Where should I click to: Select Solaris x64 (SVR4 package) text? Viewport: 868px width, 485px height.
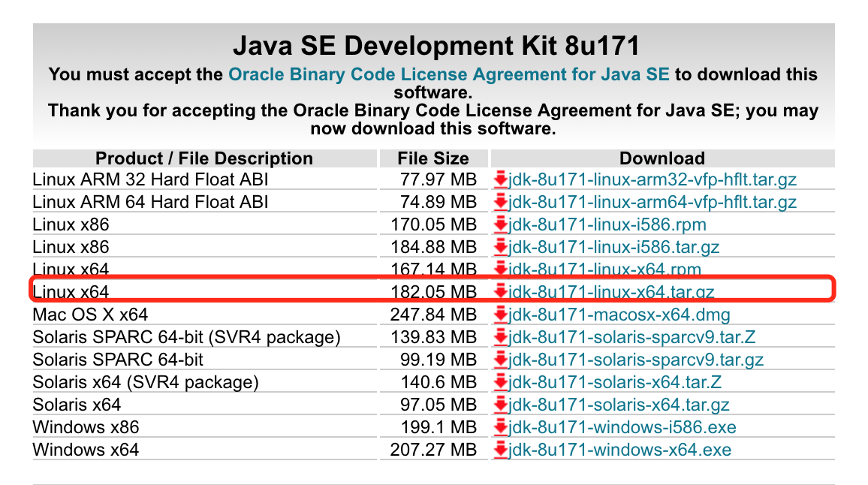tap(146, 382)
